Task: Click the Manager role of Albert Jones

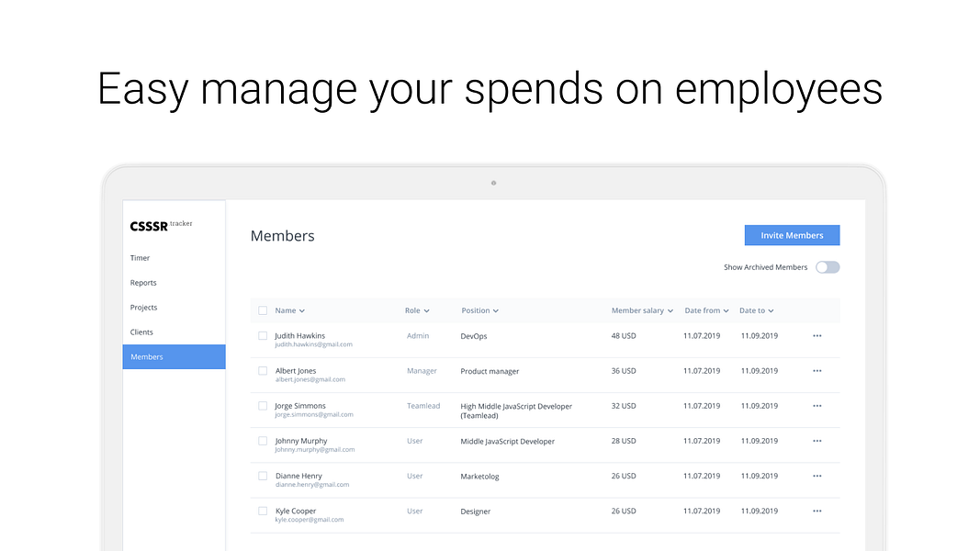Action: [x=422, y=370]
